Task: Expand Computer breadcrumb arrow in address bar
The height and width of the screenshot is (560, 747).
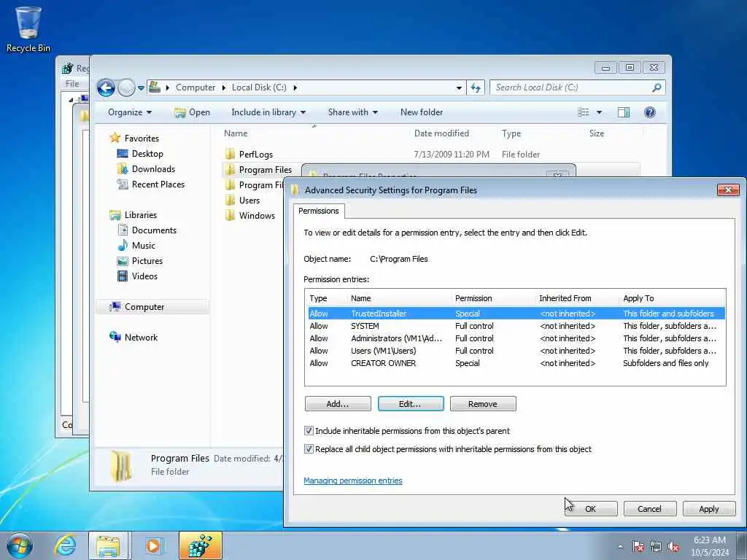Action: tap(223, 87)
